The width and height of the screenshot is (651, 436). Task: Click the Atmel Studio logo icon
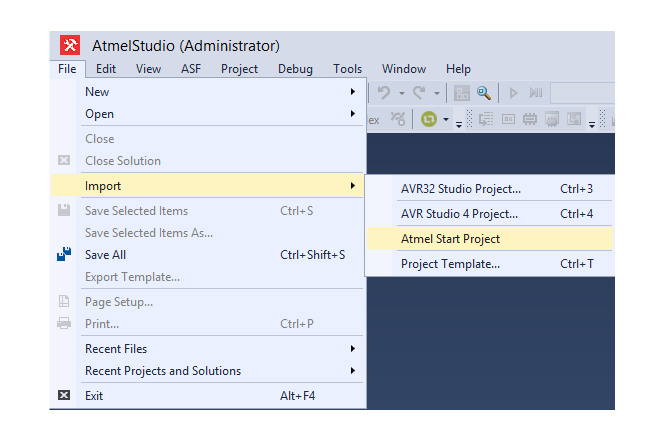coord(71,46)
